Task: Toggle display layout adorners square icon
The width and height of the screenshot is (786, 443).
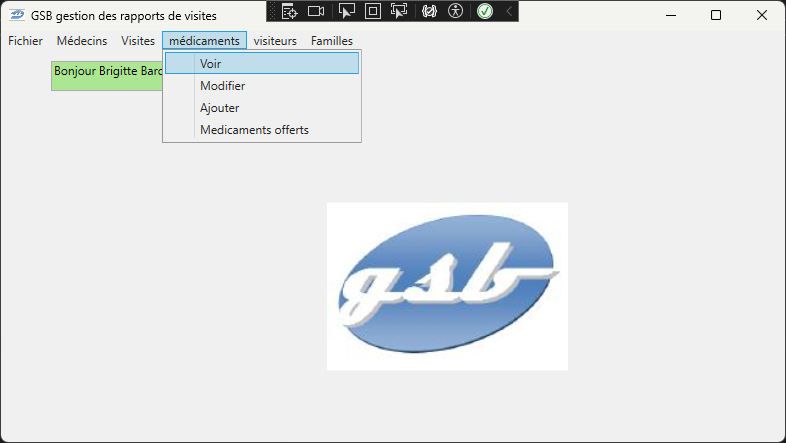Action: tap(373, 11)
